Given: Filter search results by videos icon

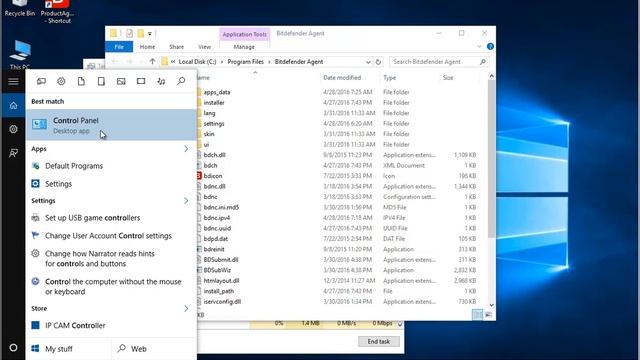Looking at the screenshot, I should (141, 81).
